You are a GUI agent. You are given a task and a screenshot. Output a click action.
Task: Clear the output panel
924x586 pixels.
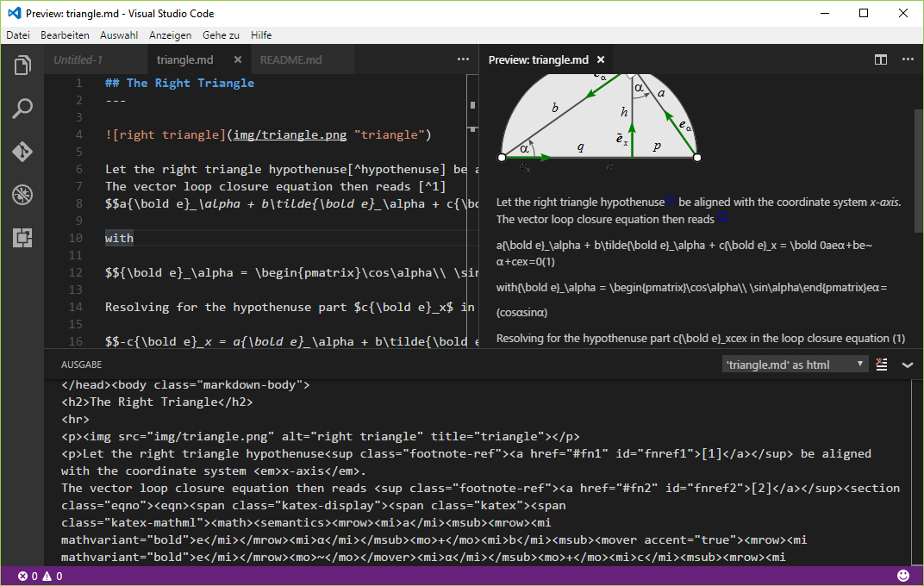(882, 365)
